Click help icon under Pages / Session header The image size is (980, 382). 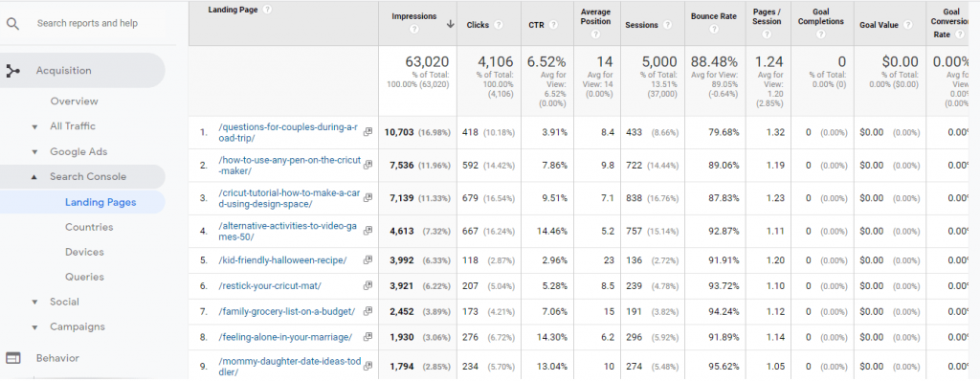(767, 34)
